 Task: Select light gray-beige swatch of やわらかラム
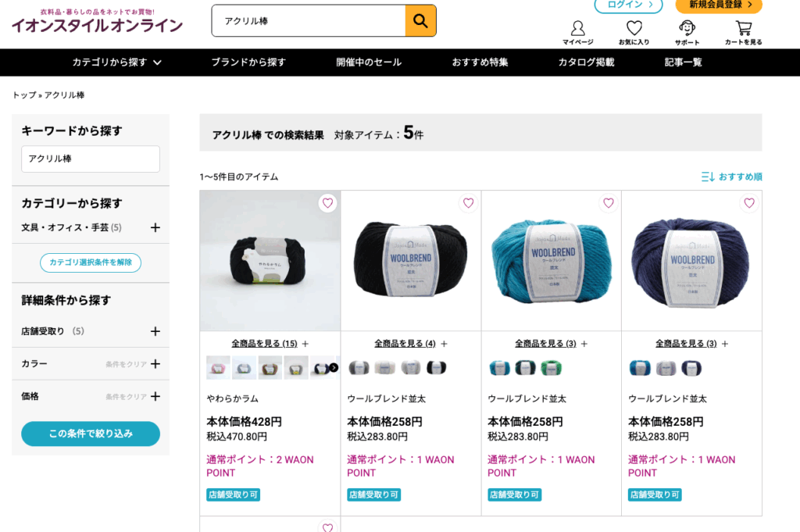[296, 368]
